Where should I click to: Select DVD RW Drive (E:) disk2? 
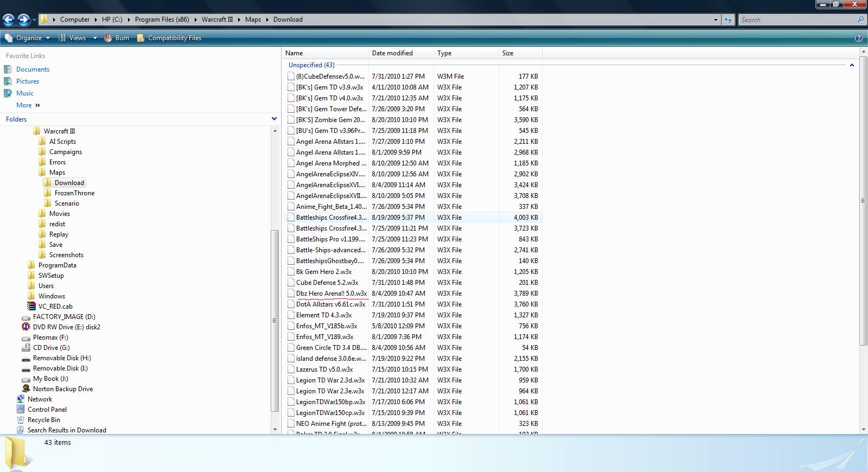(x=66, y=327)
